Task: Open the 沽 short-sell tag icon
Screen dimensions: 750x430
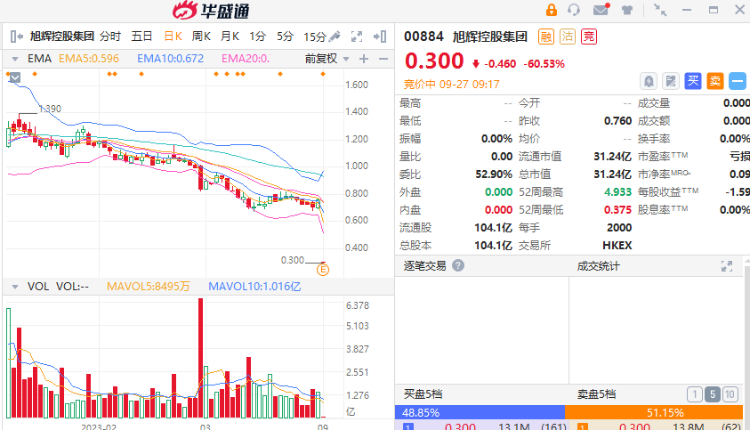Action: coord(567,37)
